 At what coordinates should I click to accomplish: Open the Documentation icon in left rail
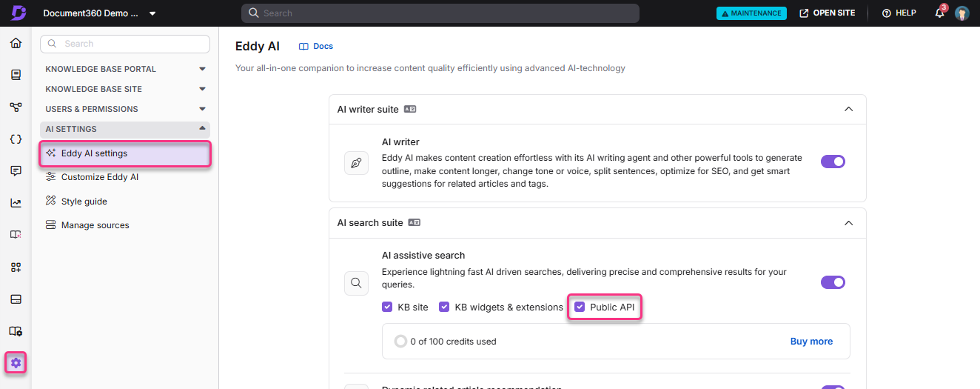point(16,75)
